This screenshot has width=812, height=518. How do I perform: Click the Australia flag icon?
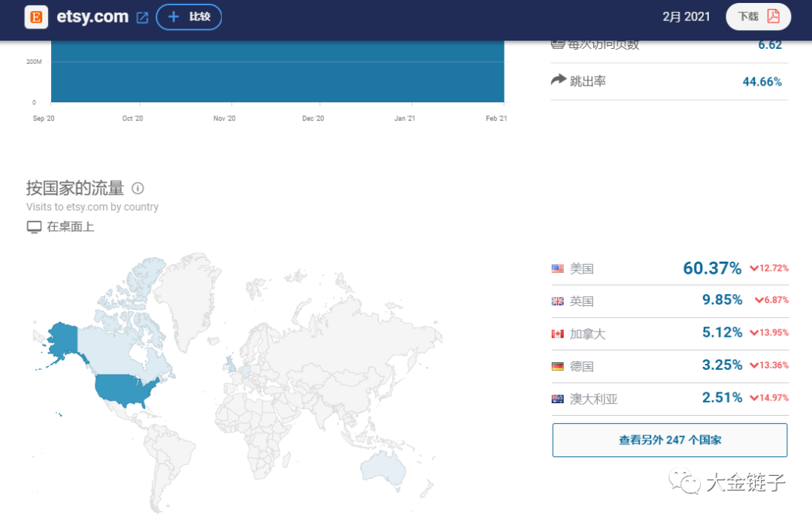[558, 399]
